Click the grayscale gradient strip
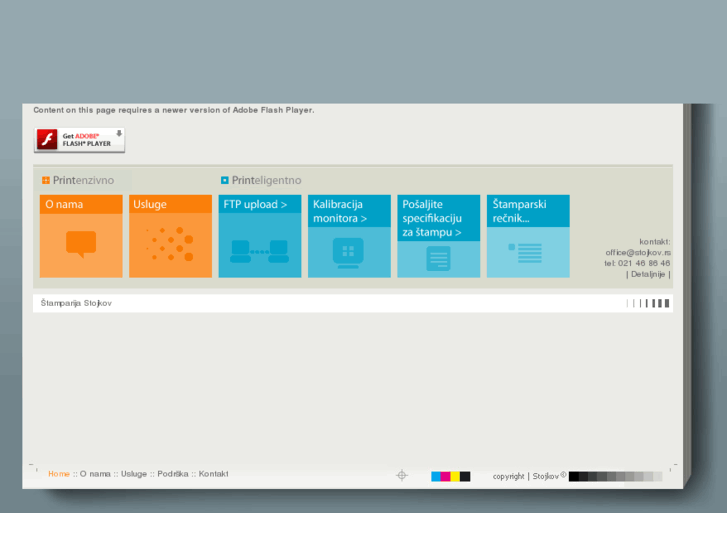 [615, 476]
